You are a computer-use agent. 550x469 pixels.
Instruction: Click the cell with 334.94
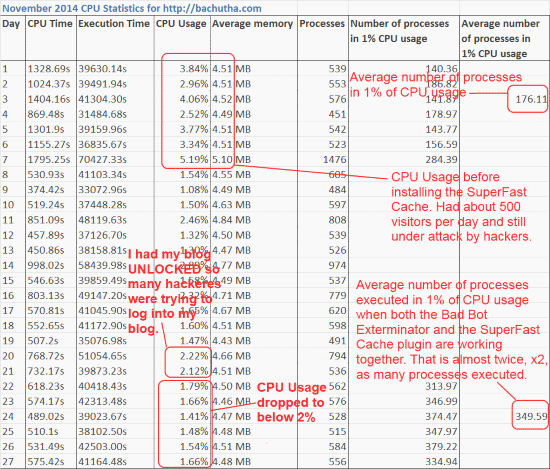point(441,462)
